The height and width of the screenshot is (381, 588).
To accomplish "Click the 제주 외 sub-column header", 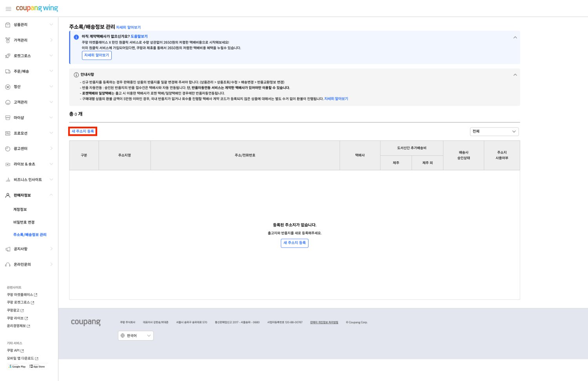I will pyautogui.click(x=427, y=163).
